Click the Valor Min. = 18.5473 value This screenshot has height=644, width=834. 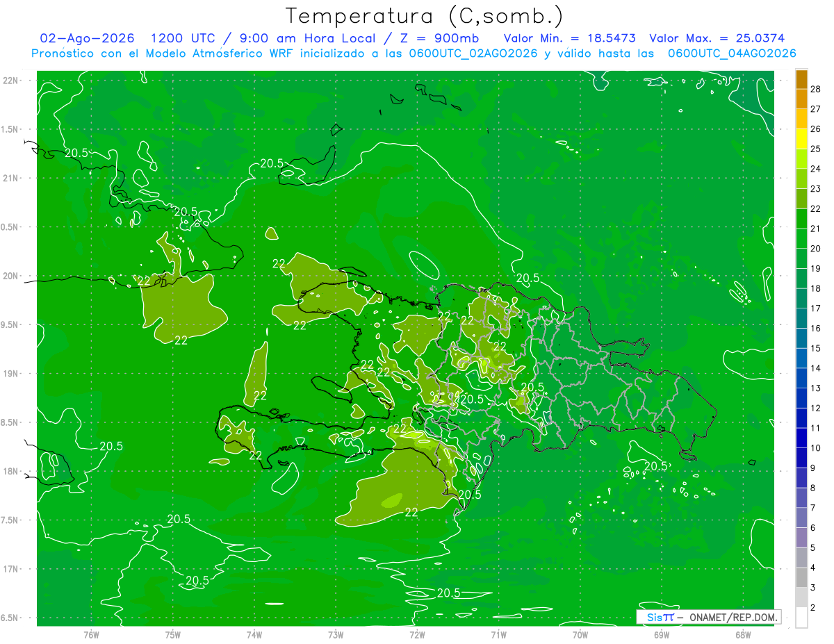[x=569, y=38]
